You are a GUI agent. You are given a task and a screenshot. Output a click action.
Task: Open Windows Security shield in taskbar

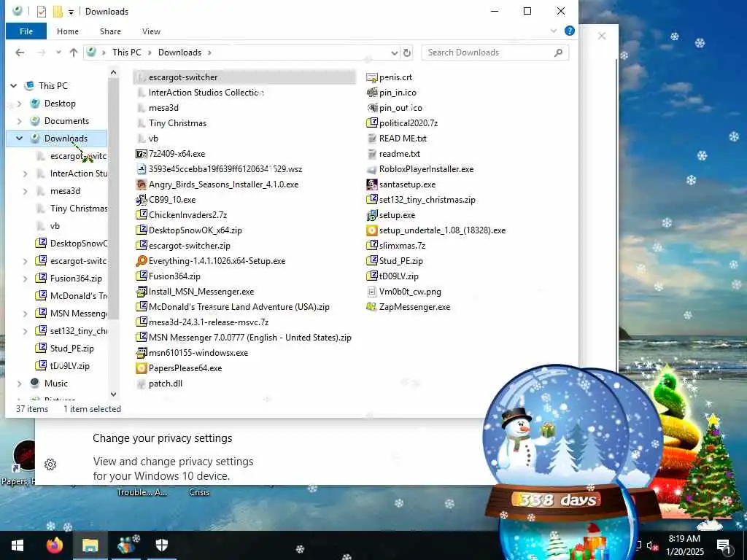pyautogui.click(x=162, y=545)
